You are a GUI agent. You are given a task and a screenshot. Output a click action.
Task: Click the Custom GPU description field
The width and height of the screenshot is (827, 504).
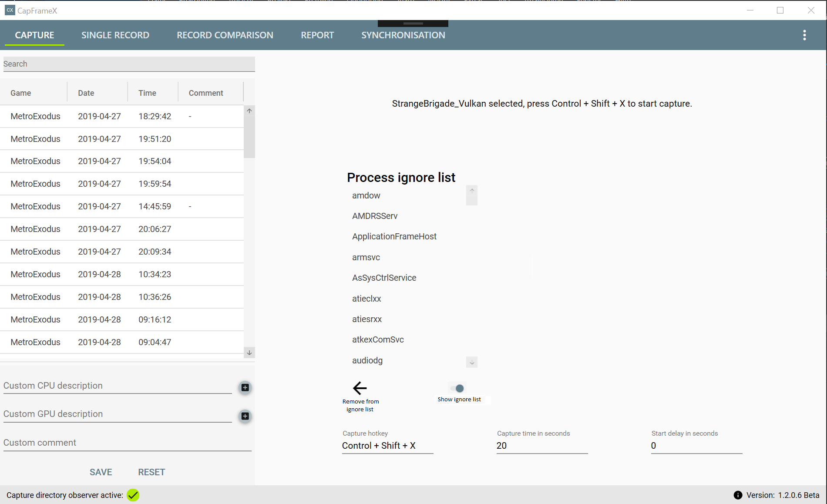click(x=118, y=414)
